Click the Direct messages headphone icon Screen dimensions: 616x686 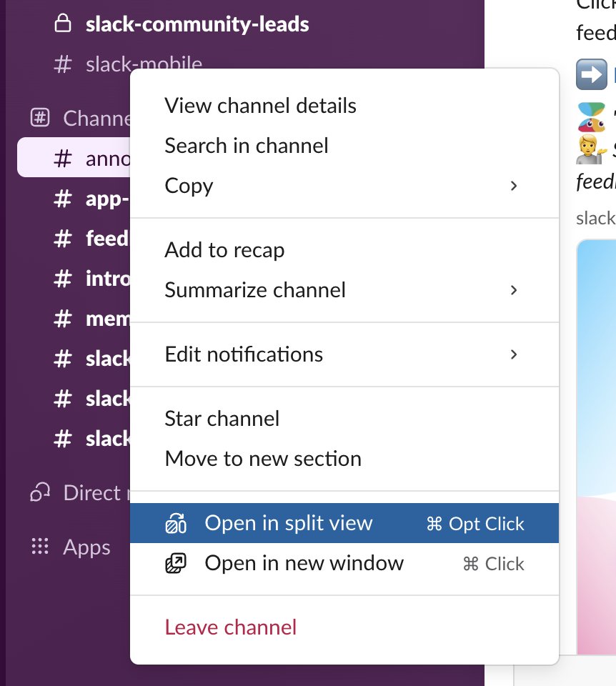tap(40, 492)
